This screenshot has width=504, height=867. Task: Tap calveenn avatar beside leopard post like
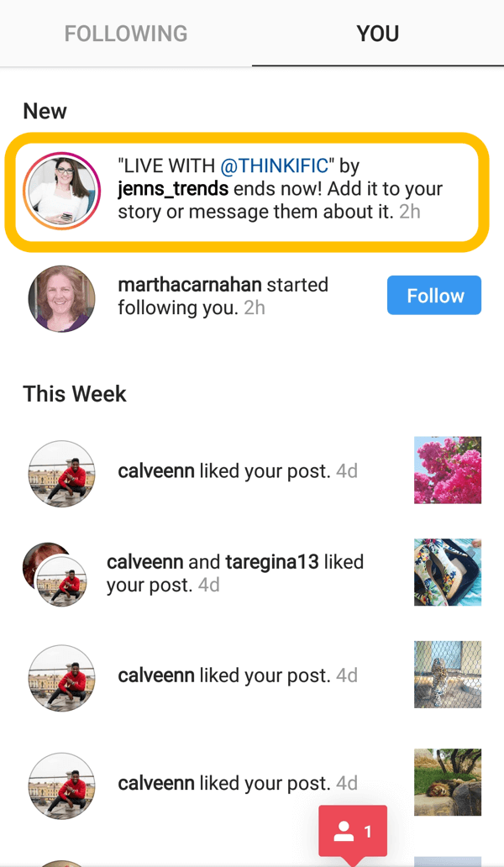[62, 678]
